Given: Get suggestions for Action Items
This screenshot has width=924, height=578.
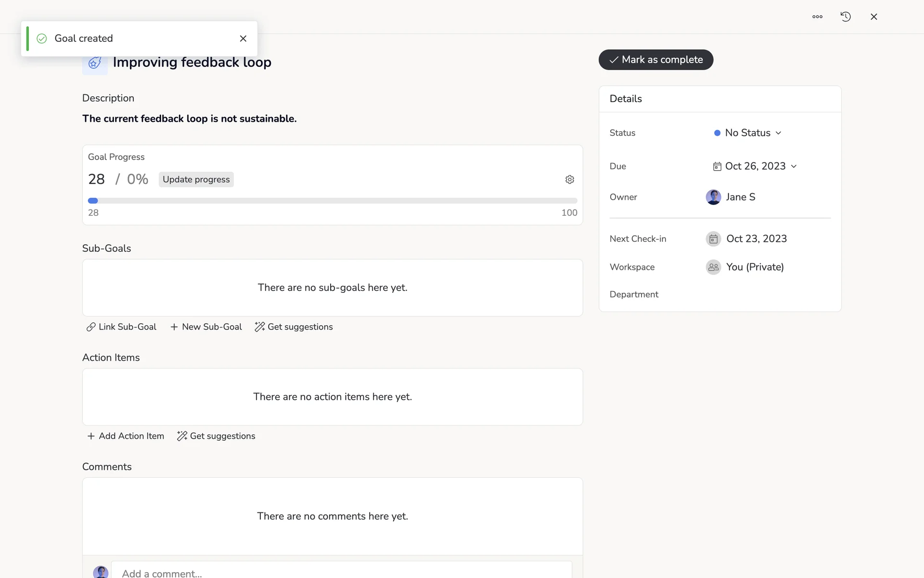Looking at the screenshot, I should tap(216, 436).
